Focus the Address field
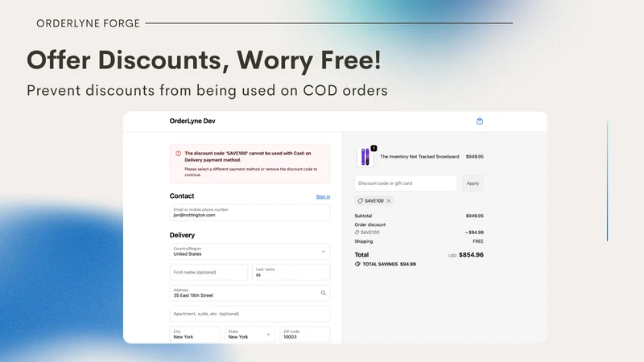644x362 pixels. tap(250, 293)
